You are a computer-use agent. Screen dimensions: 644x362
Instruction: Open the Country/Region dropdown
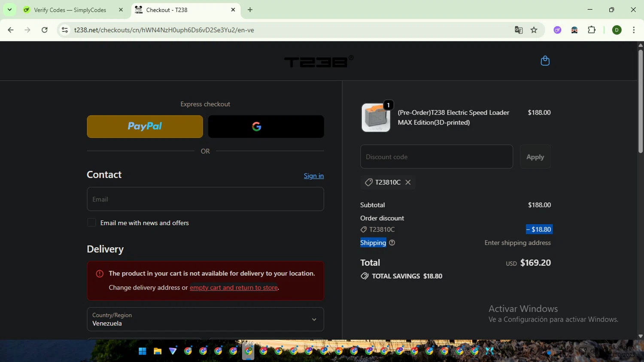[x=205, y=319]
